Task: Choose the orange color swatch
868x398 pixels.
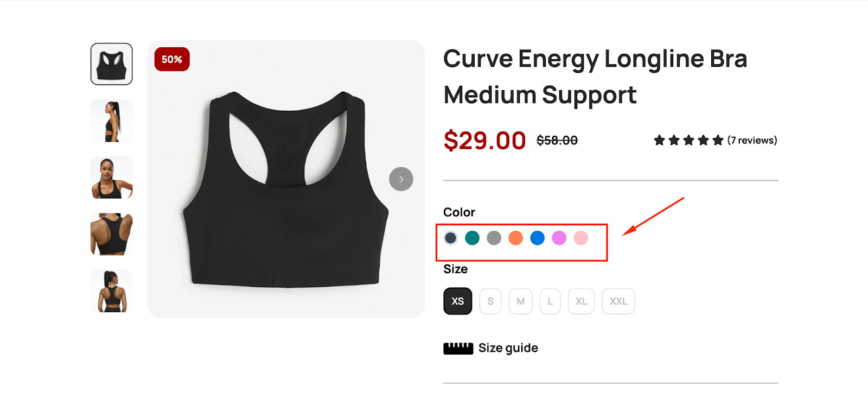Action: point(516,238)
